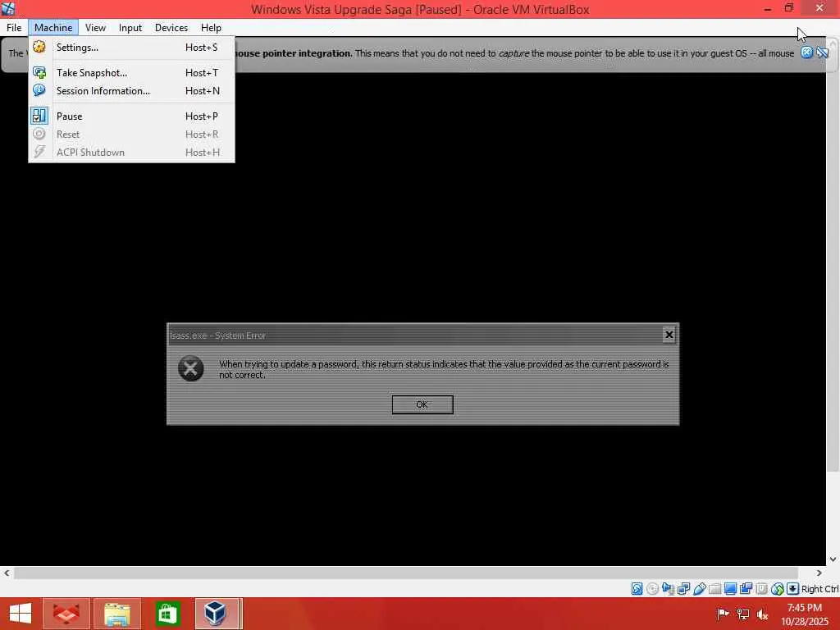Click the ACPI Shutdown lightning icon
This screenshot has width=840, height=630.
(39, 152)
